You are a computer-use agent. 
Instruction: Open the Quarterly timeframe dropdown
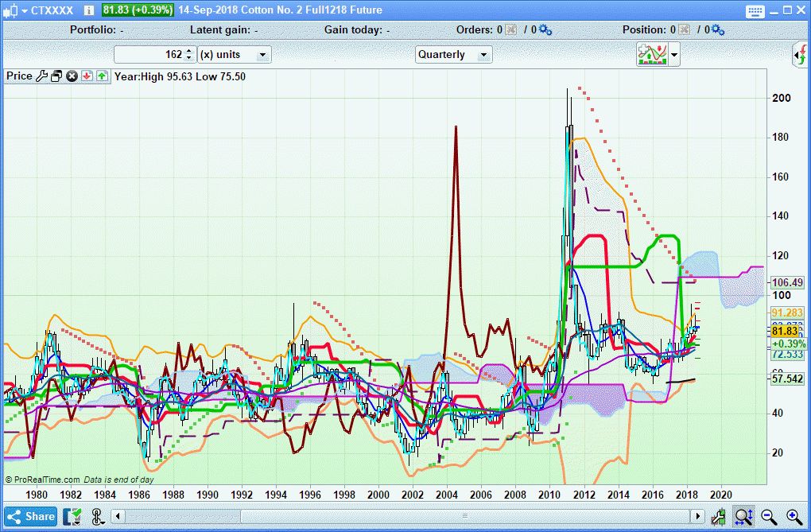tap(454, 55)
